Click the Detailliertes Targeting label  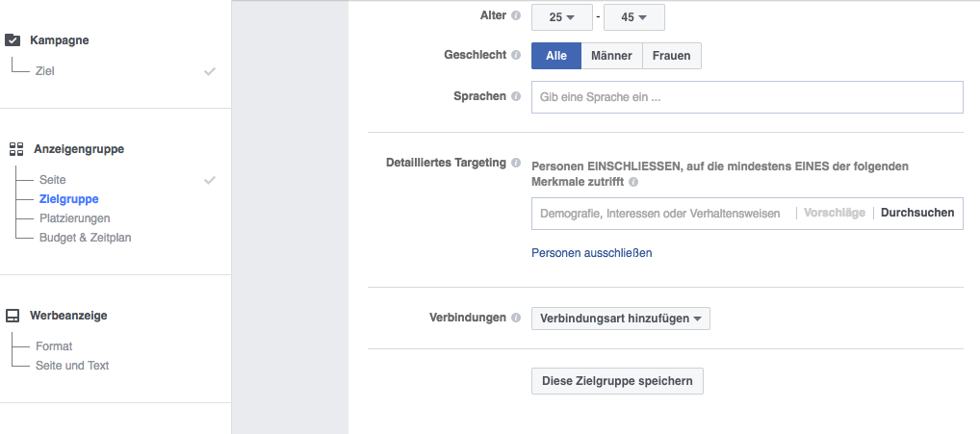[x=446, y=163]
